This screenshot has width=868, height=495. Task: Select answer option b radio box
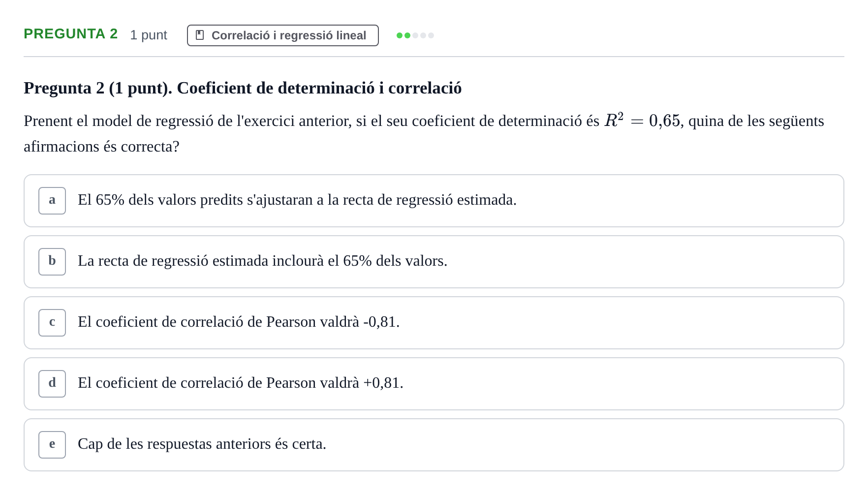pyautogui.click(x=52, y=262)
